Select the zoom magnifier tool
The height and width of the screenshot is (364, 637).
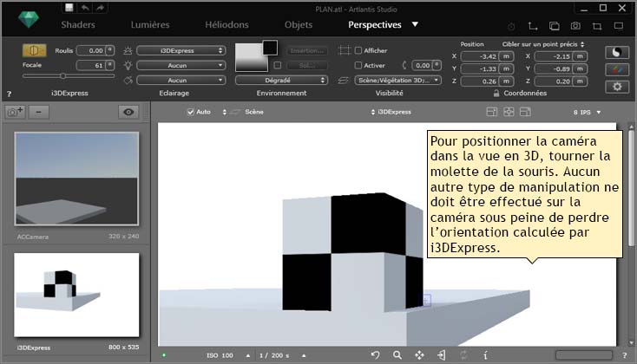coord(397,355)
